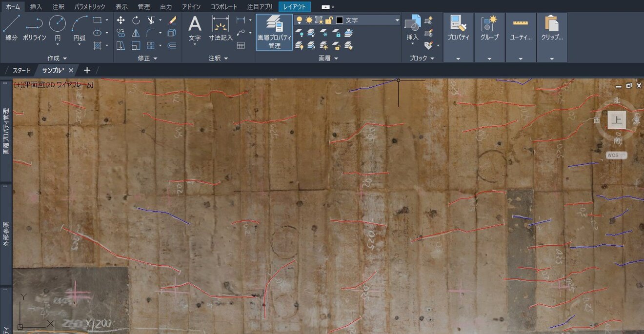The height and width of the screenshot is (334, 644).
Task: Select the Explode tool icon
Action: (172, 33)
